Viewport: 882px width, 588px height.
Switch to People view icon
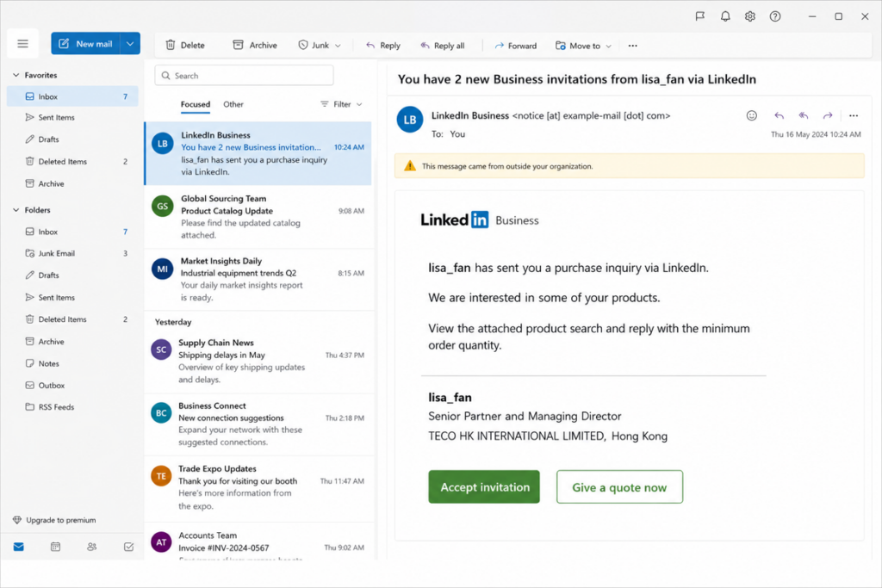pyautogui.click(x=91, y=547)
